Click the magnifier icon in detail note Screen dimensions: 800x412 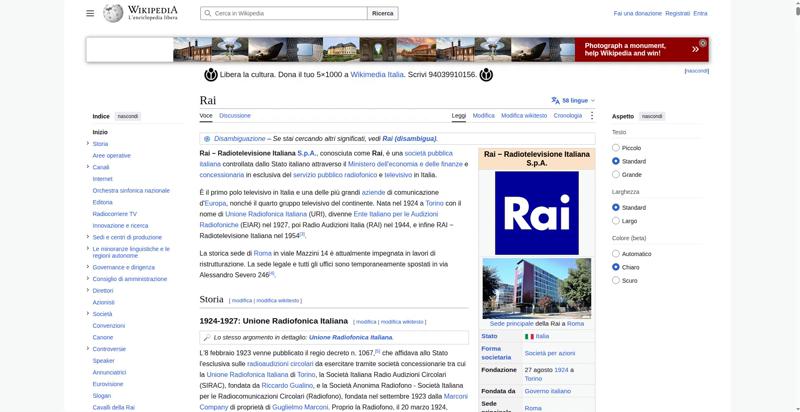pos(207,338)
